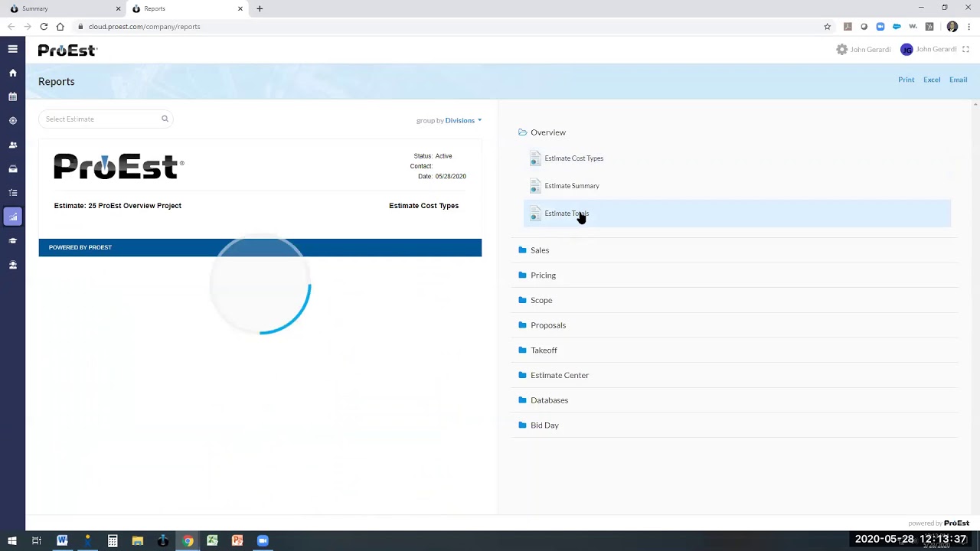Close the Summary browser tab

pos(118,8)
